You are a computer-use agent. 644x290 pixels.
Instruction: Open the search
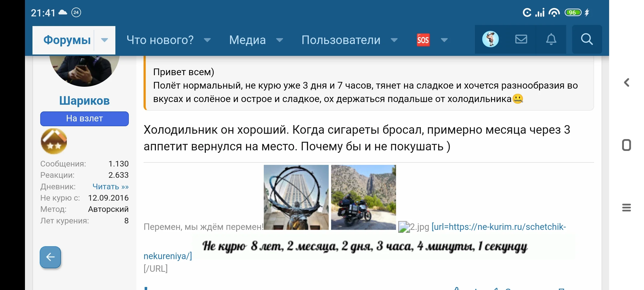(587, 39)
